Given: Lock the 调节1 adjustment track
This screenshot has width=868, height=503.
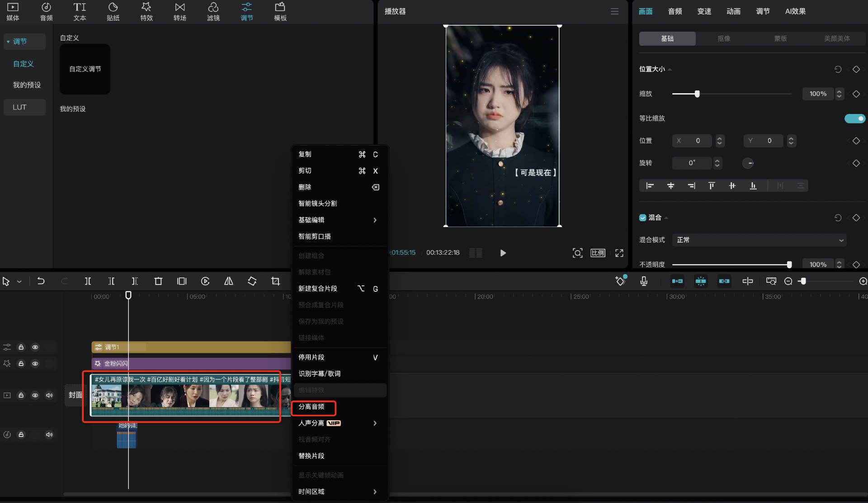Looking at the screenshot, I should [21, 347].
